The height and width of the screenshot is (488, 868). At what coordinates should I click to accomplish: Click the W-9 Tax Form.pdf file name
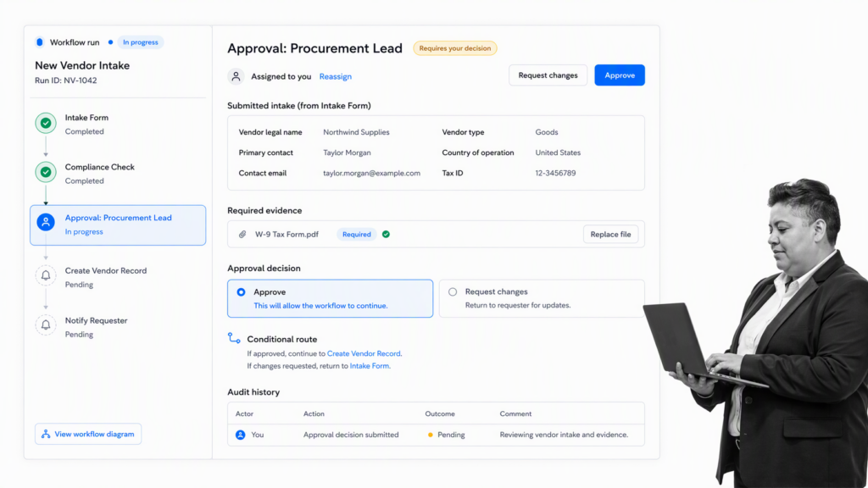click(x=287, y=235)
